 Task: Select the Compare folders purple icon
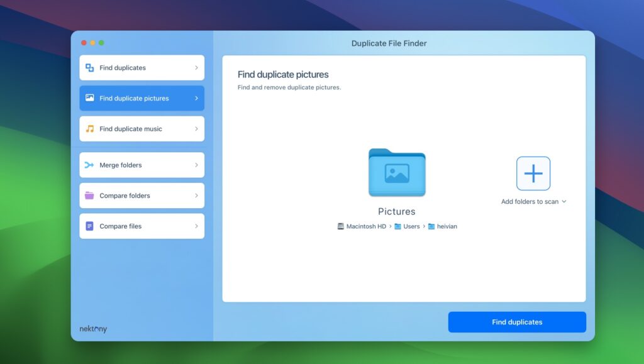(90, 196)
